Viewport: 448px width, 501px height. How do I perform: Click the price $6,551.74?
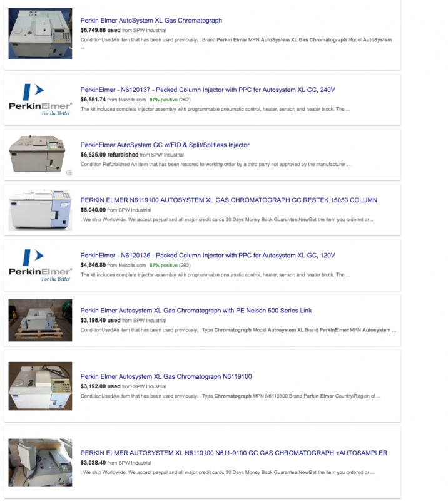(x=93, y=100)
